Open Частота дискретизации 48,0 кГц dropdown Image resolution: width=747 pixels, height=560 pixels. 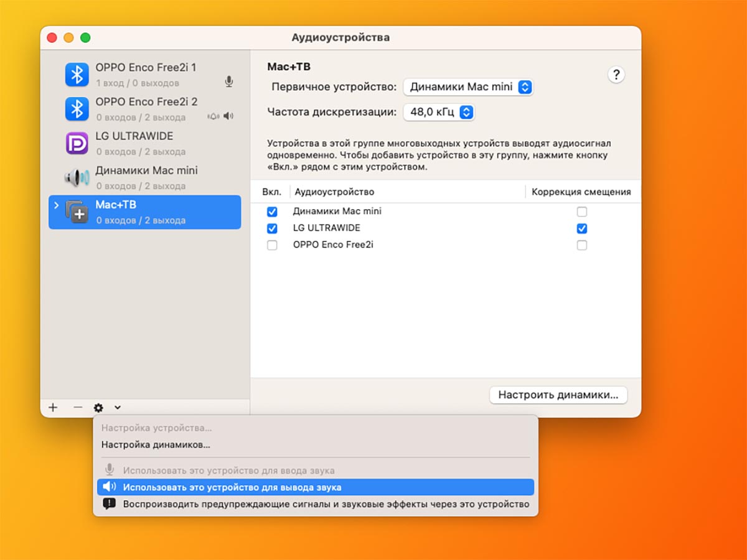coord(439,113)
